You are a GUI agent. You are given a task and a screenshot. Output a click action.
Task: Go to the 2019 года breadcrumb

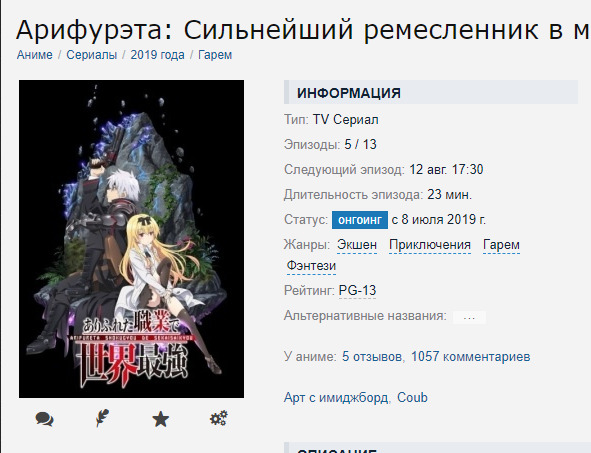tap(158, 55)
